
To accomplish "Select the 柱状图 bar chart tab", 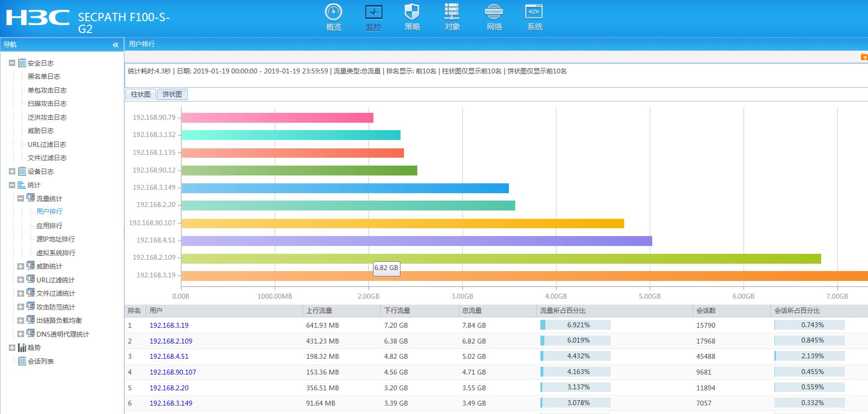I will tap(141, 94).
